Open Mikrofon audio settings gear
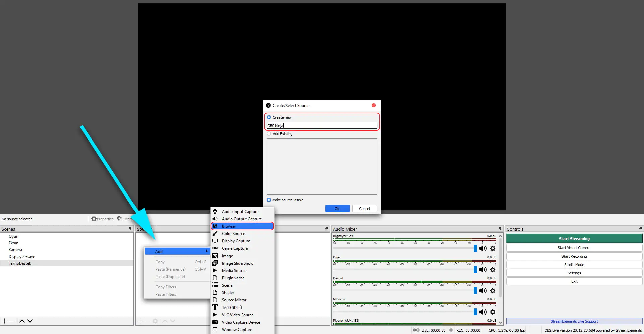 click(493, 312)
